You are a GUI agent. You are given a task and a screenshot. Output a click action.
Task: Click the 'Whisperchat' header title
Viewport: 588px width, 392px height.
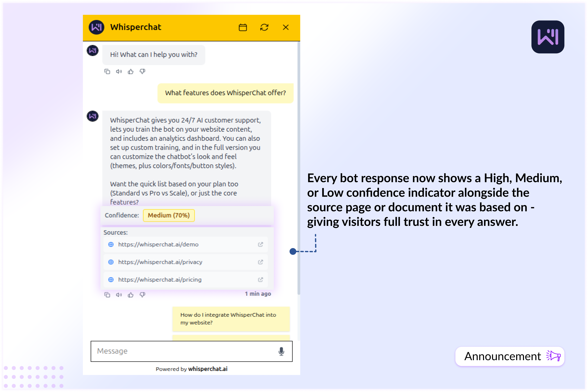click(136, 27)
